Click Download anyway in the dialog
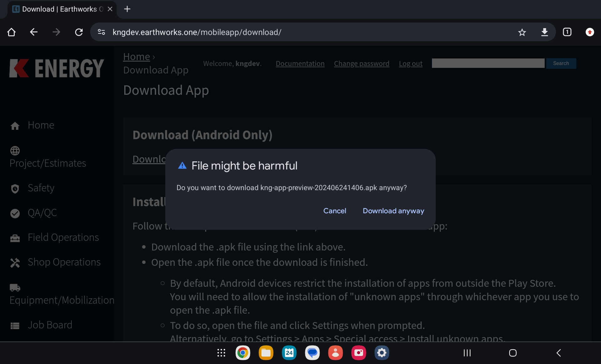This screenshot has width=601, height=364. coord(393,211)
